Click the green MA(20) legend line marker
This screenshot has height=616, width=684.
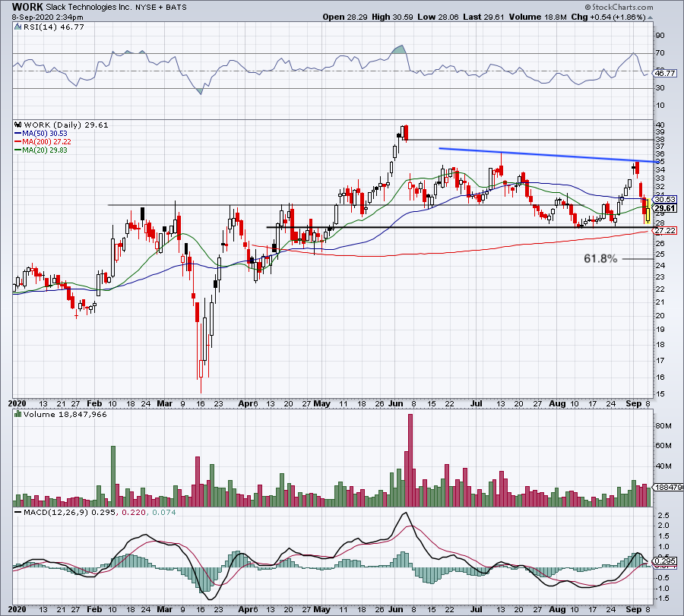[17, 150]
